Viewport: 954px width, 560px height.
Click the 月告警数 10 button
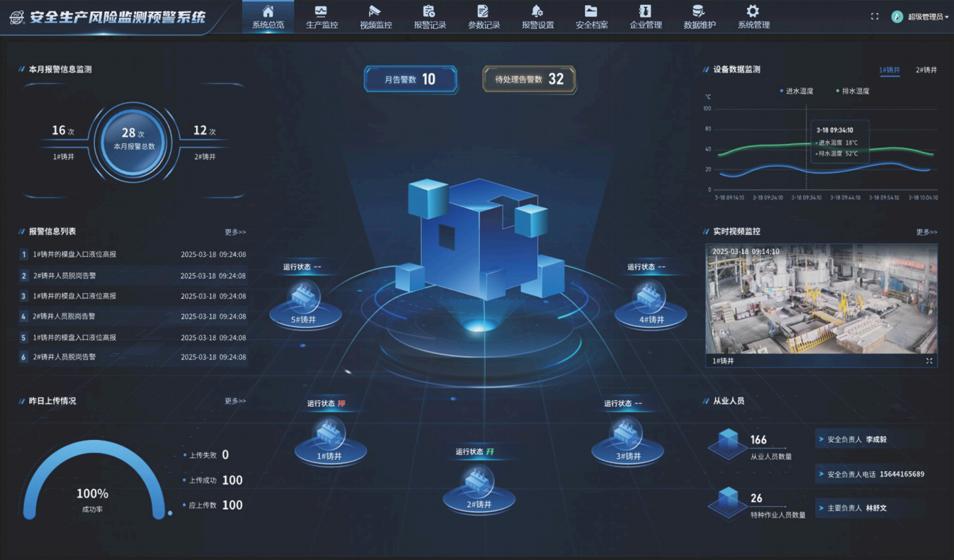pos(410,80)
